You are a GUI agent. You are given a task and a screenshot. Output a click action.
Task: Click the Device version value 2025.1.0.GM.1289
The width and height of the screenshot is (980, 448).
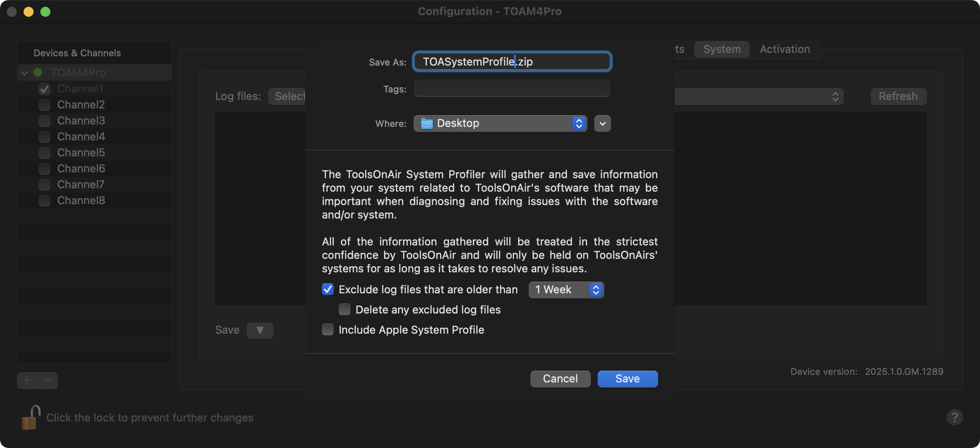point(904,372)
